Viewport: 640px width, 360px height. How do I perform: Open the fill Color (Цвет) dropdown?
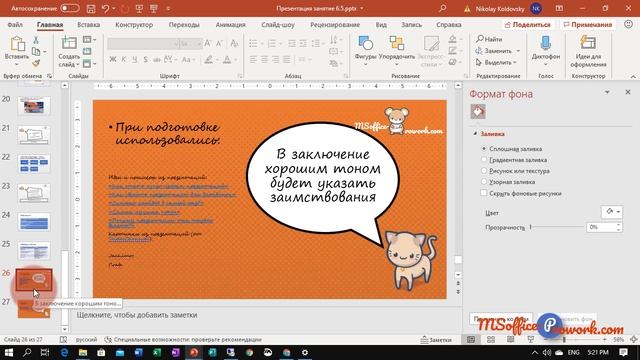point(612,212)
